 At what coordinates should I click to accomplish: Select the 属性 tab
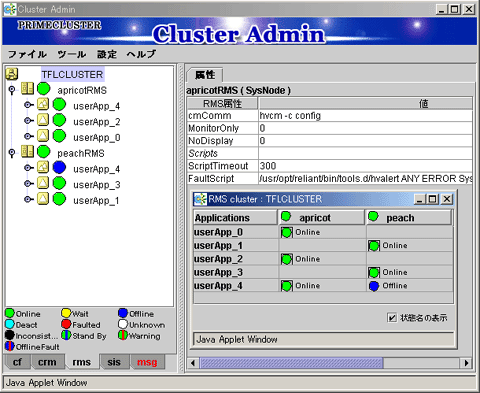pos(205,75)
